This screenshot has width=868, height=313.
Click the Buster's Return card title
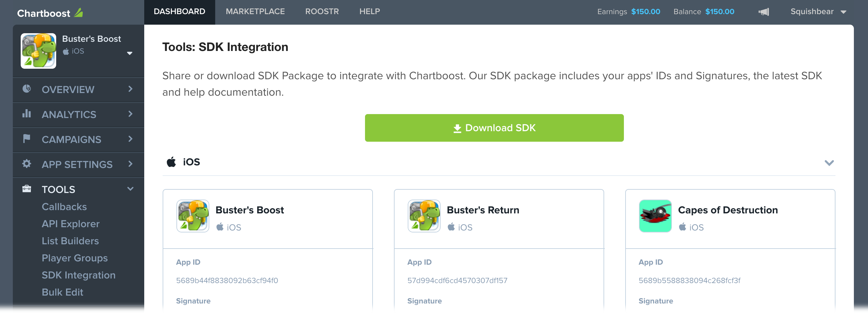pos(483,210)
